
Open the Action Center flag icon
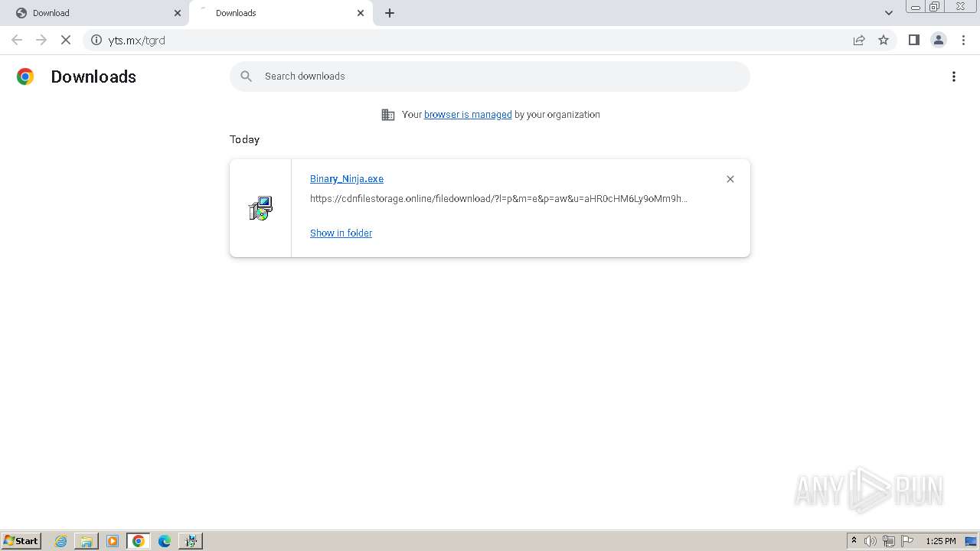907,541
